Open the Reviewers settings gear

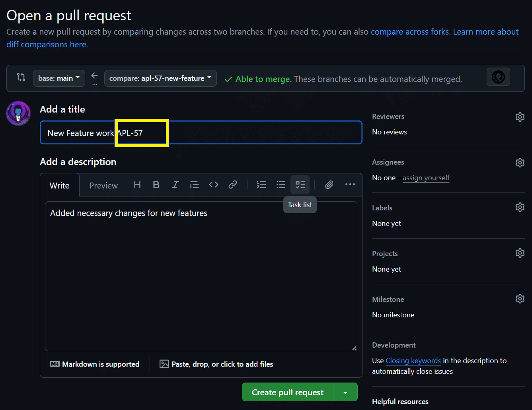520,117
